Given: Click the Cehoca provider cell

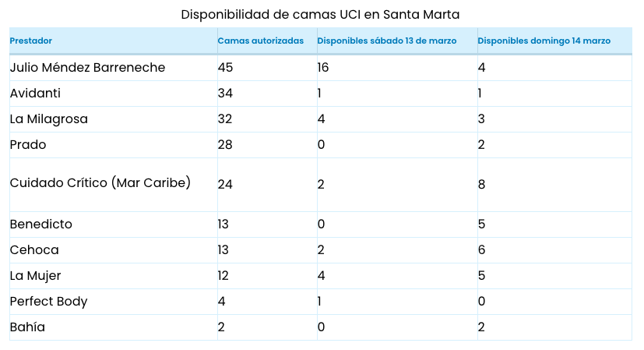Looking at the screenshot, I should [34, 250].
